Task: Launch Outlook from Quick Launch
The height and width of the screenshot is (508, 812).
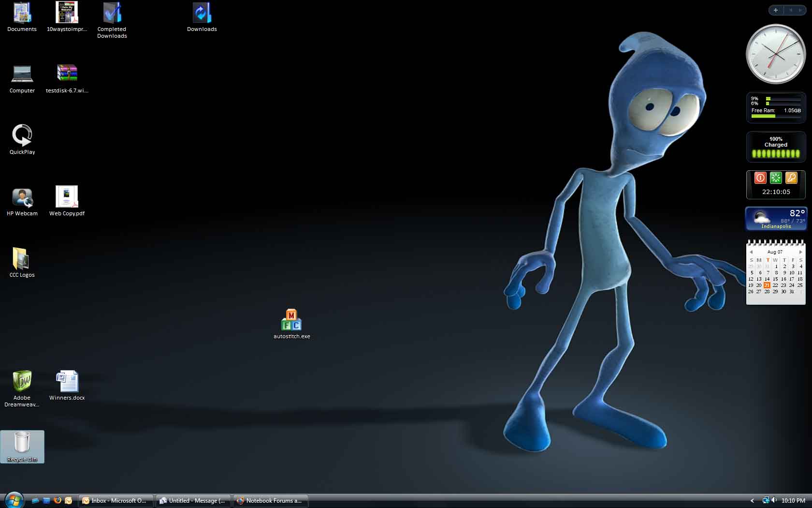Action: point(69,501)
